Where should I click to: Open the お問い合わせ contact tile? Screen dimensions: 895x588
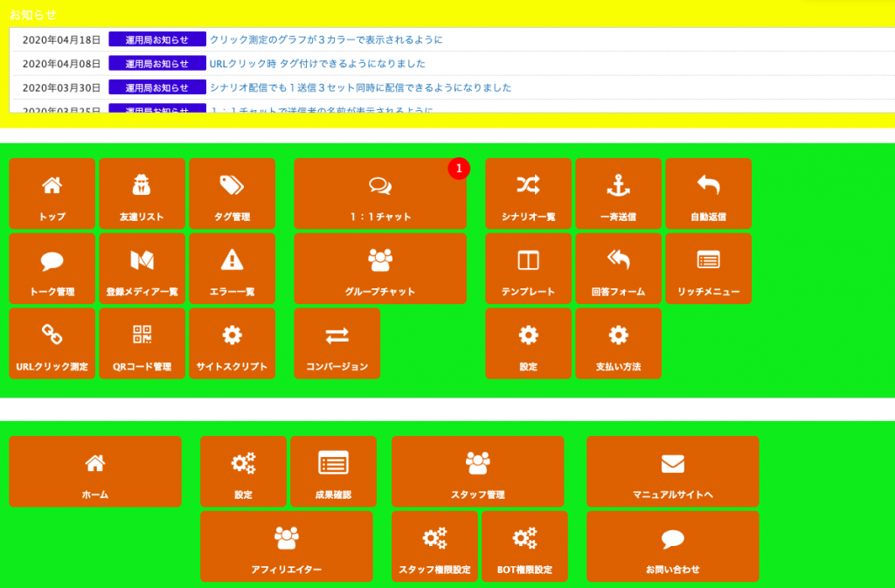[x=673, y=546]
